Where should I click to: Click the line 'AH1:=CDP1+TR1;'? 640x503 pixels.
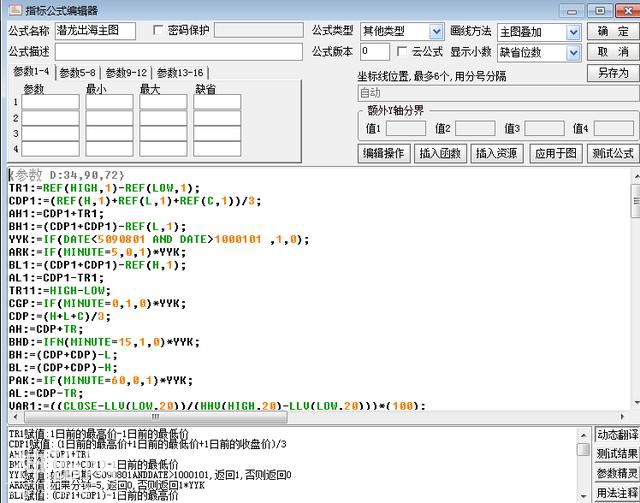click(x=56, y=214)
